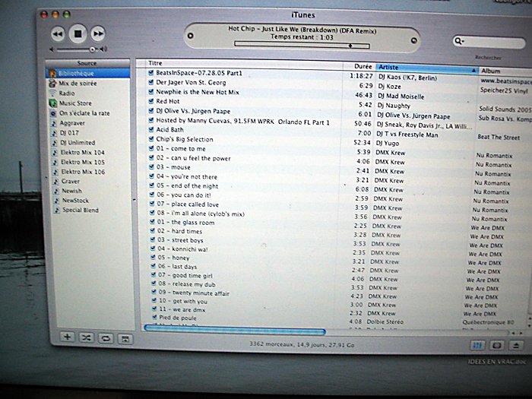Click the eject disc button
Image resolution: width=532 pixels, height=399 pixels.
pyautogui.click(x=516, y=345)
